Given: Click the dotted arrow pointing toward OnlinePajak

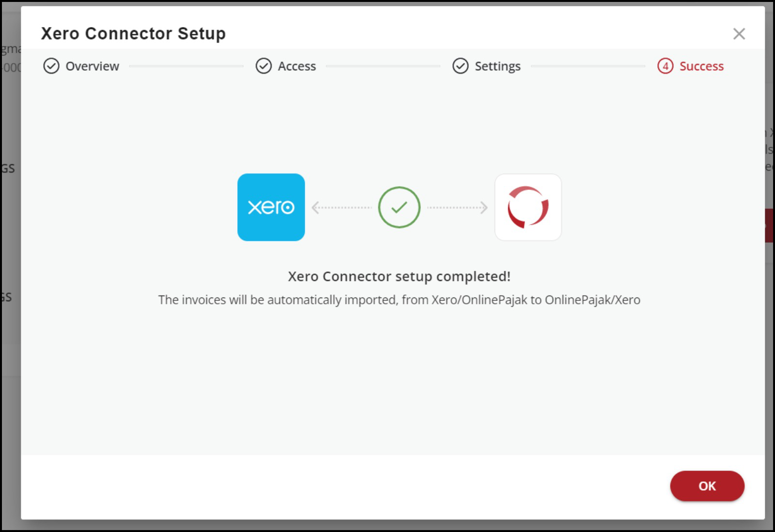Looking at the screenshot, I should pos(457,208).
